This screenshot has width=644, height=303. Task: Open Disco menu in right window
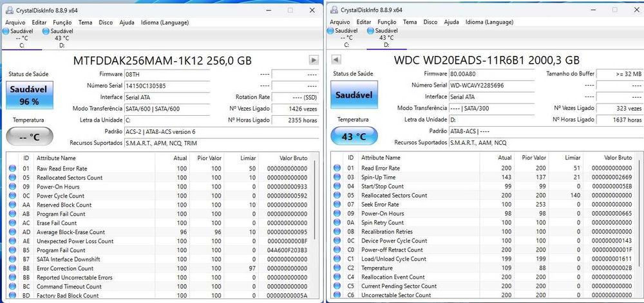coord(430,22)
